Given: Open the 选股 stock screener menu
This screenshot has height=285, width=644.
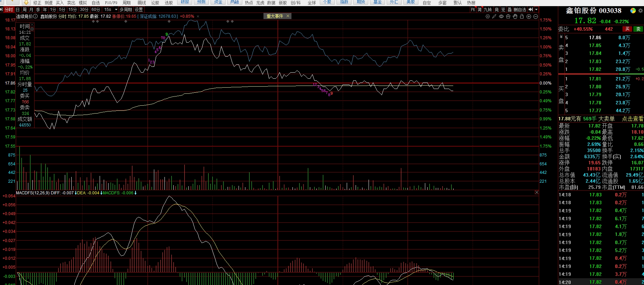Looking at the screenshot, I should click(169, 3).
